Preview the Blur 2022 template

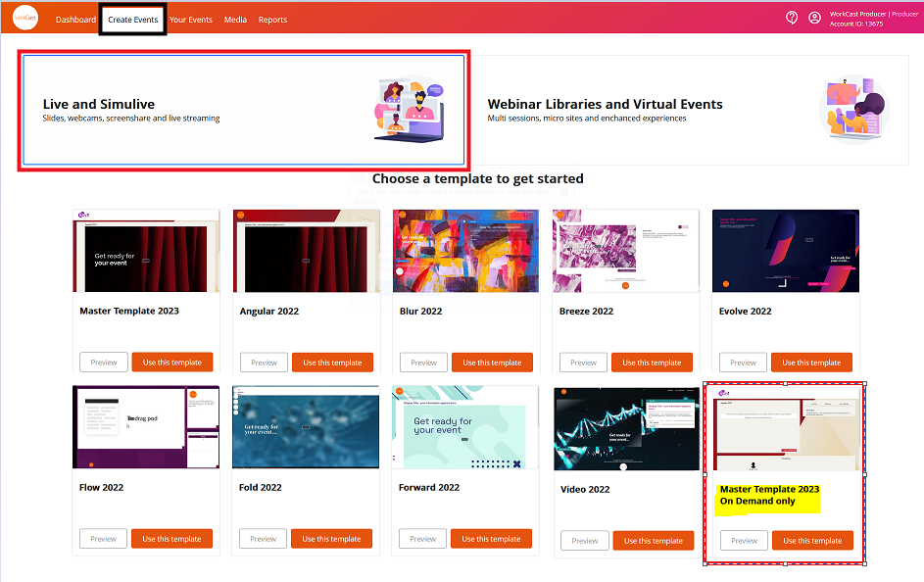pos(423,363)
